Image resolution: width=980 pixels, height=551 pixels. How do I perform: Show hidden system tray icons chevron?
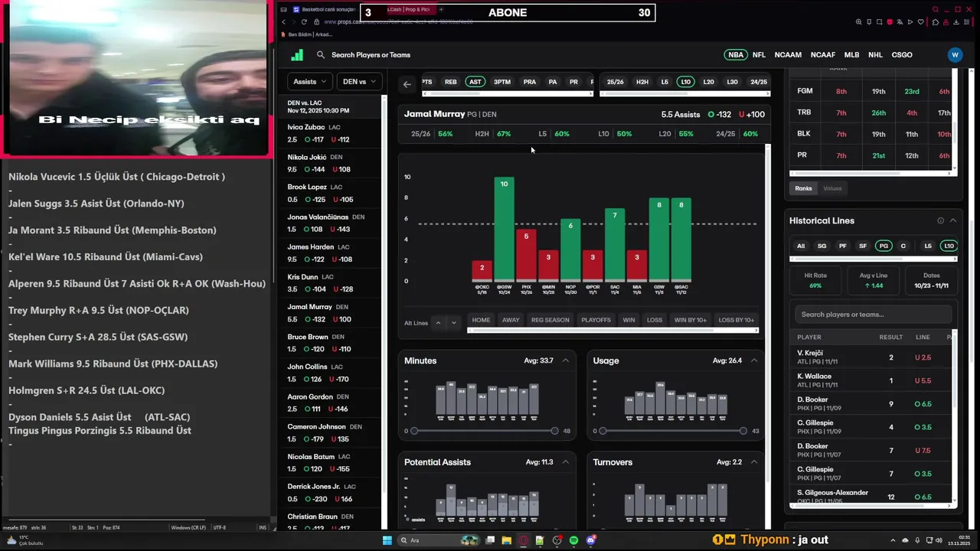click(x=893, y=540)
